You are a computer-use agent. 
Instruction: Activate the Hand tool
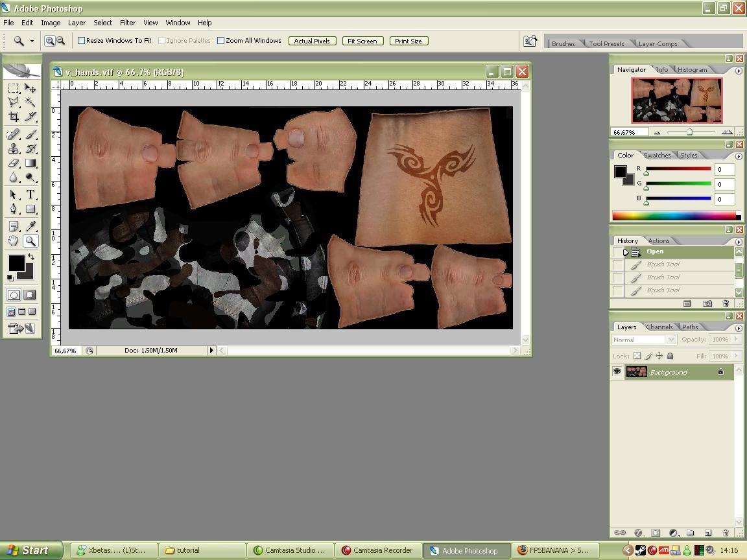point(13,241)
